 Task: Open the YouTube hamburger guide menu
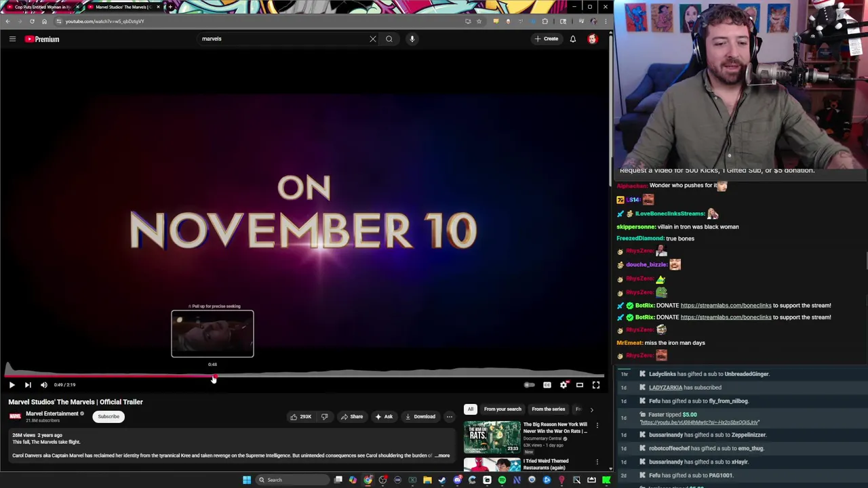(12, 39)
